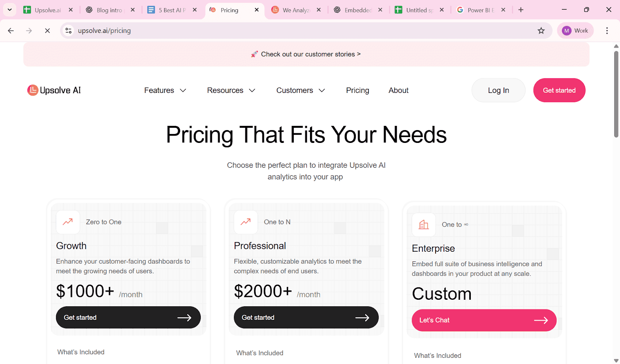The height and width of the screenshot is (364, 620).
Task: Bookmark this page using the star icon
Action: 541,30
